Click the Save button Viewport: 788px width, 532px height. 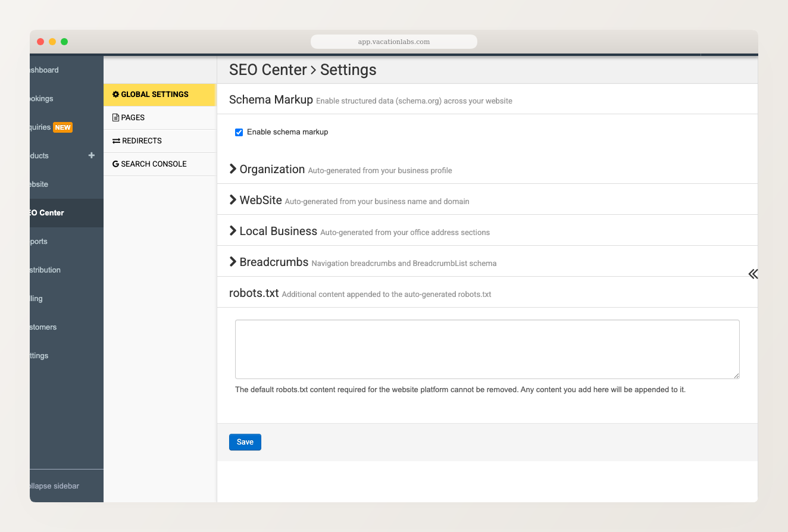click(x=245, y=442)
